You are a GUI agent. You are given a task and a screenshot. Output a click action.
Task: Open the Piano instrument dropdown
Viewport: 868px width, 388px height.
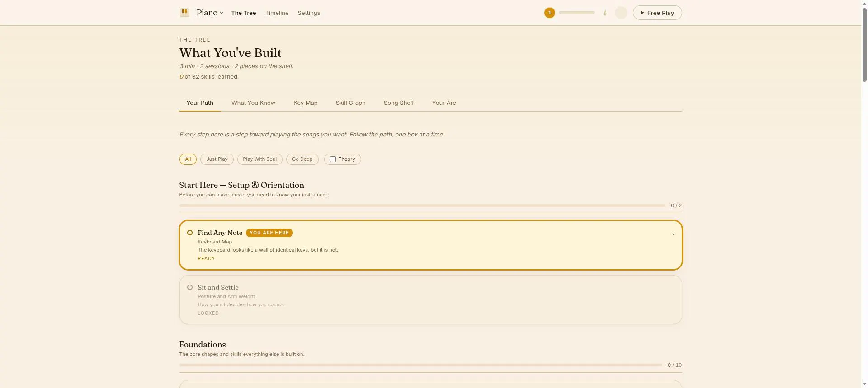tap(210, 13)
